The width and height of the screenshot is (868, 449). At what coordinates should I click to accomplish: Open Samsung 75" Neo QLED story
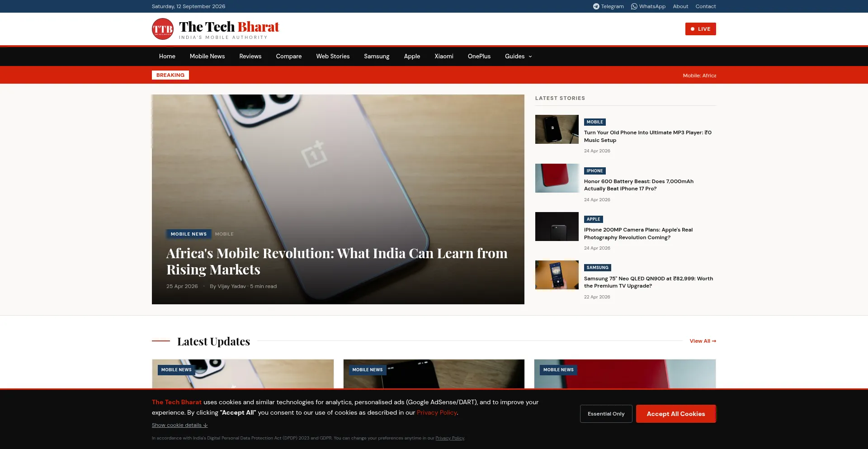point(648,282)
